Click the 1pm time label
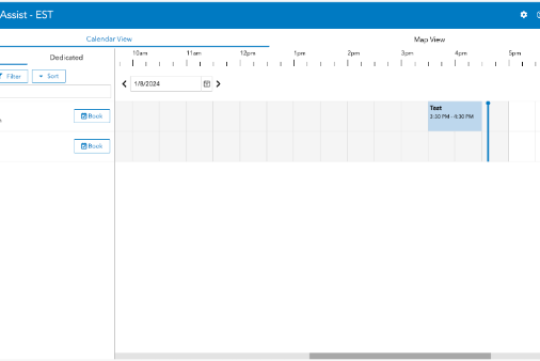Viewport: 540px width, 361px height. click(x=299, y=53)
